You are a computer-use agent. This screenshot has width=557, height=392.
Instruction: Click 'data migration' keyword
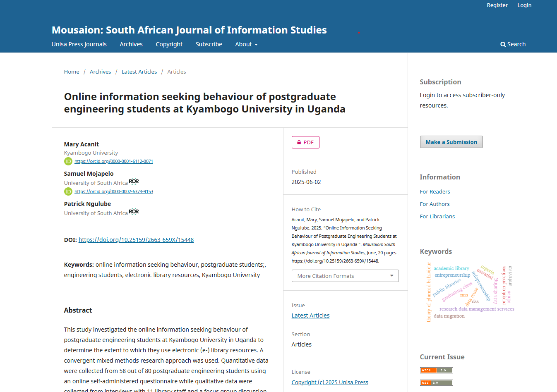[449, 316]
